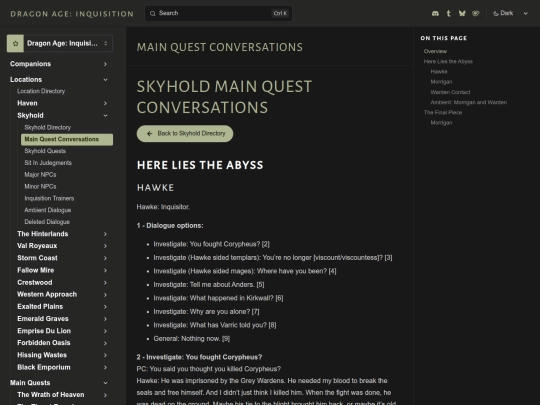The width and height of the screenshot is (540, 405).
Task: Click the moon icon next to Dark
Action: (496, 13)
